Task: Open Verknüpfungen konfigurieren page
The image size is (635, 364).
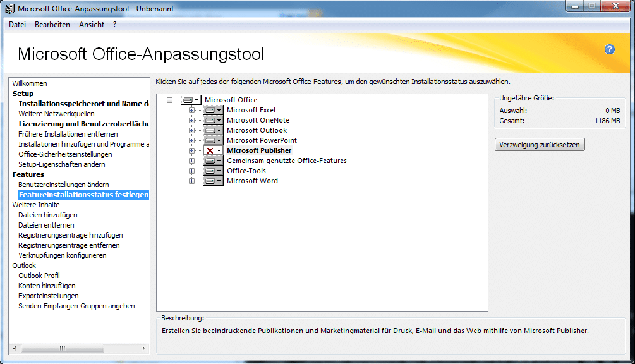Action: pos(63,255)
